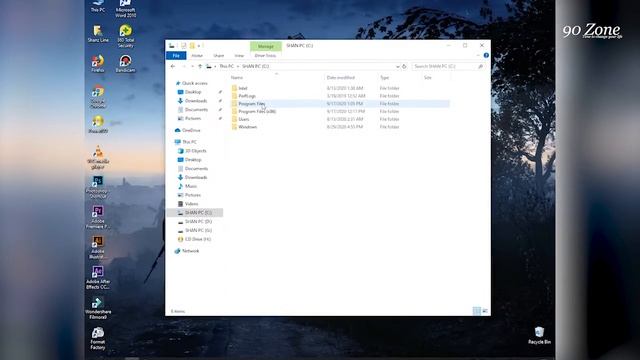The image size is (640, 360).
Task: Click the Explorer Back arrow button
Action: [173, 66]
